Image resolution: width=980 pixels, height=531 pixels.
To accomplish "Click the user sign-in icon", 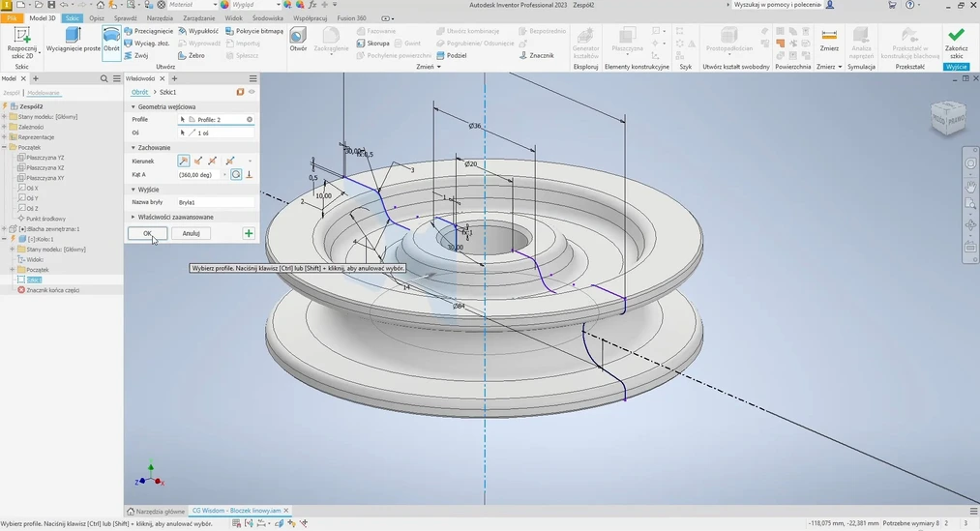I will [830, 5].
